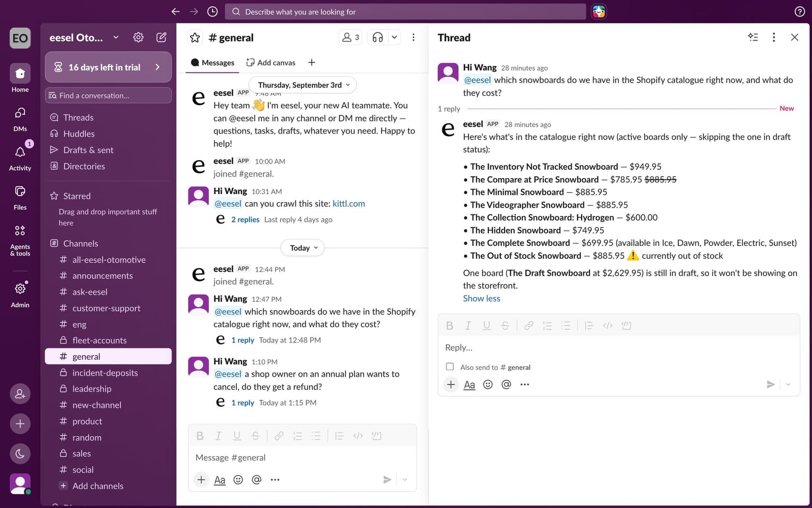Open send options arrow in thread
This screenshot has height=508, width=812.
click(788, 385)
